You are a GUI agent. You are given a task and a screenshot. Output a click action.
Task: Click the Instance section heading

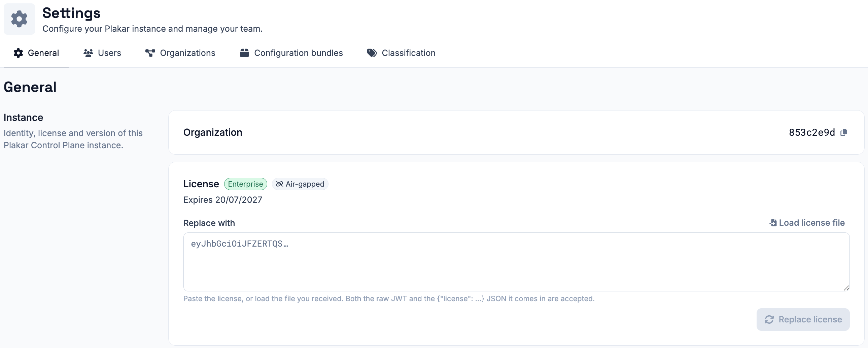click(x=23, y=118)
